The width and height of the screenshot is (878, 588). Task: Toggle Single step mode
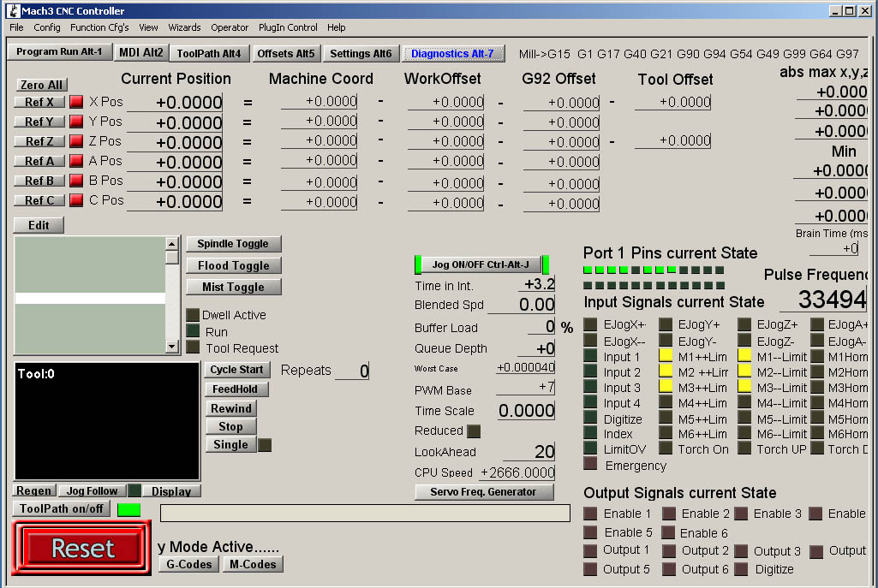[230, 445]
